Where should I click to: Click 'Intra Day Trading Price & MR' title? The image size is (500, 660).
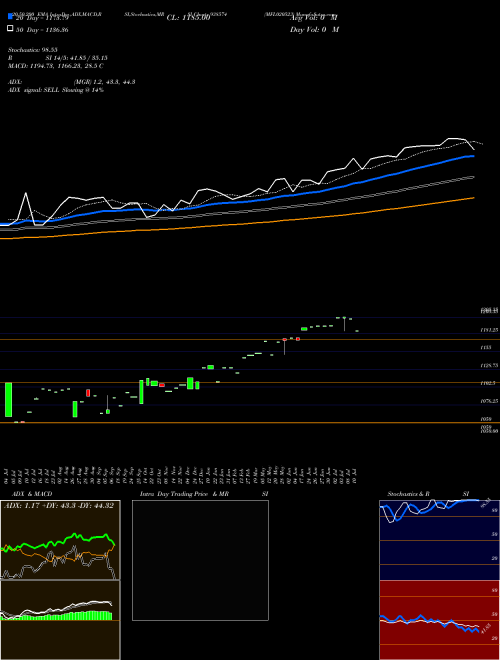click(184, 494)
